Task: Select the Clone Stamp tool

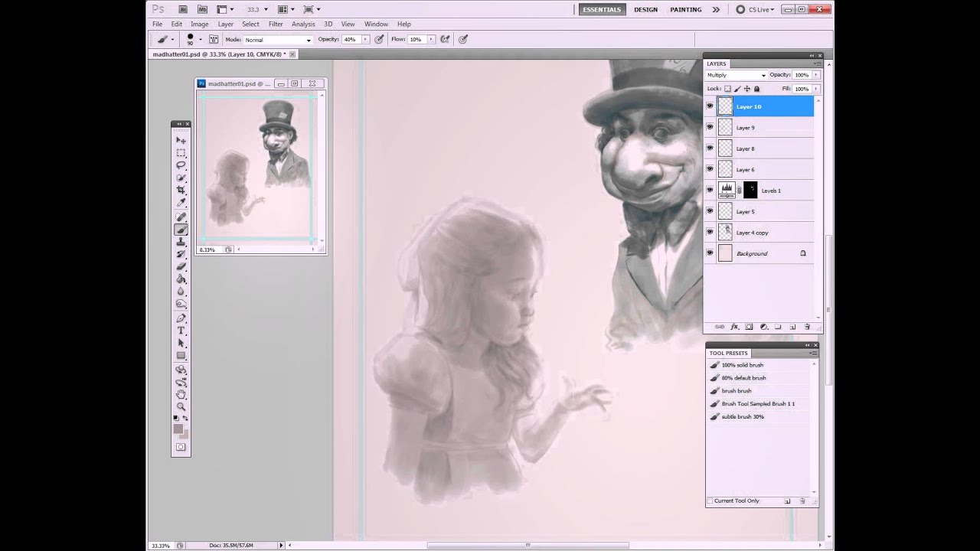Action: click(181, 242)
